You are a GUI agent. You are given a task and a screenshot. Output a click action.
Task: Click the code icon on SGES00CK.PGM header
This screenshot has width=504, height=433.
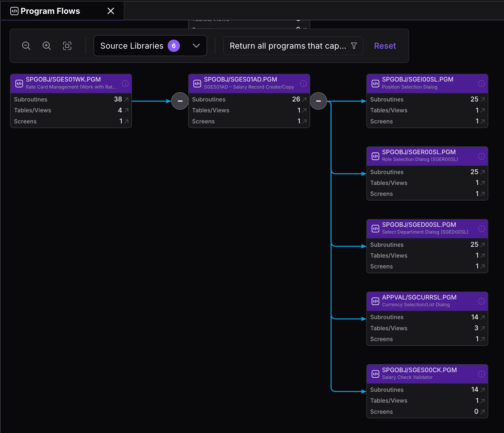tap(375, 374)
